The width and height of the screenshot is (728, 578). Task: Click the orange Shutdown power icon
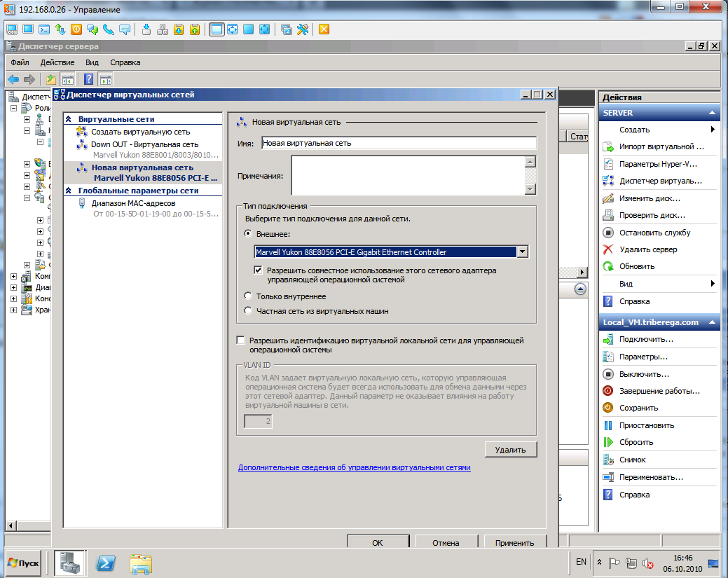pos(76,29)
